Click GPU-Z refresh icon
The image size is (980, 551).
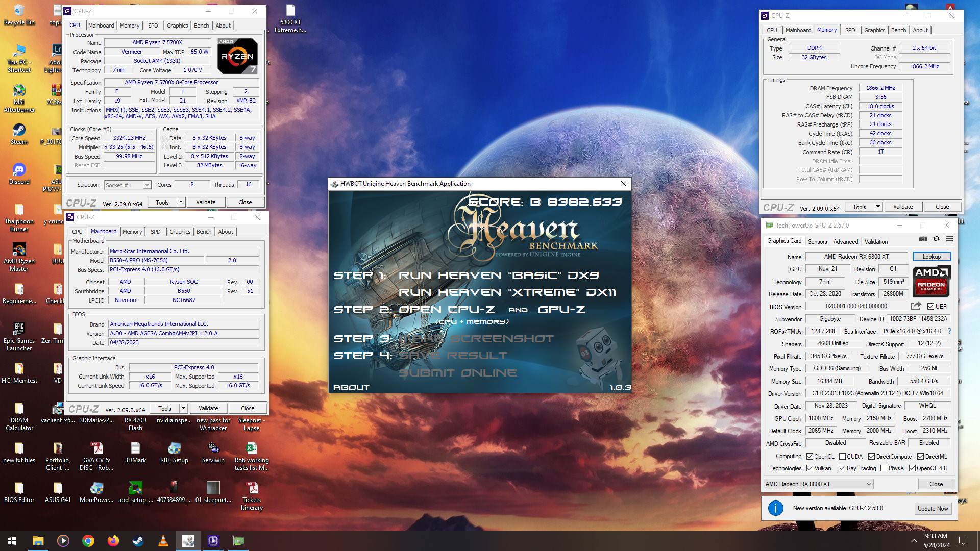point(936,239)
